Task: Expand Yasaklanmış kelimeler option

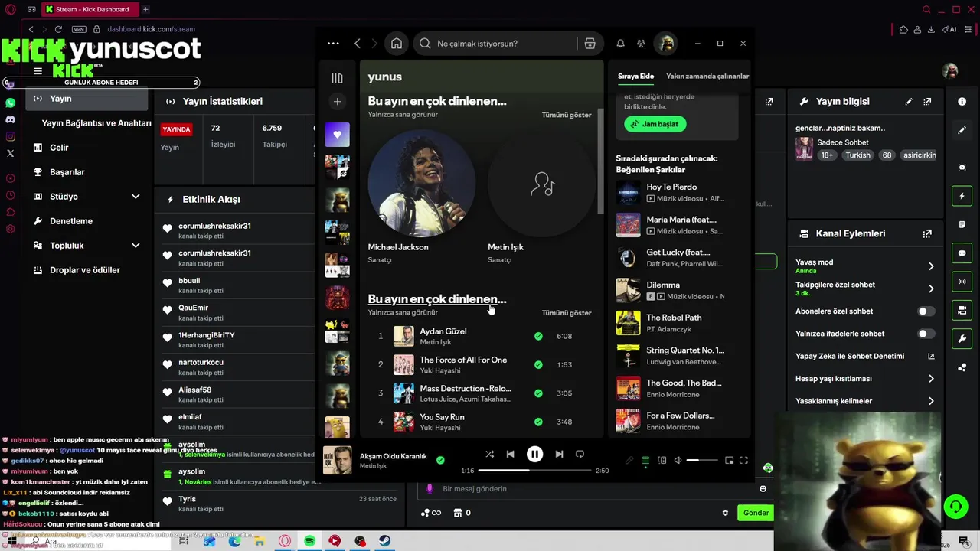Action: click(x=931, y=400)
